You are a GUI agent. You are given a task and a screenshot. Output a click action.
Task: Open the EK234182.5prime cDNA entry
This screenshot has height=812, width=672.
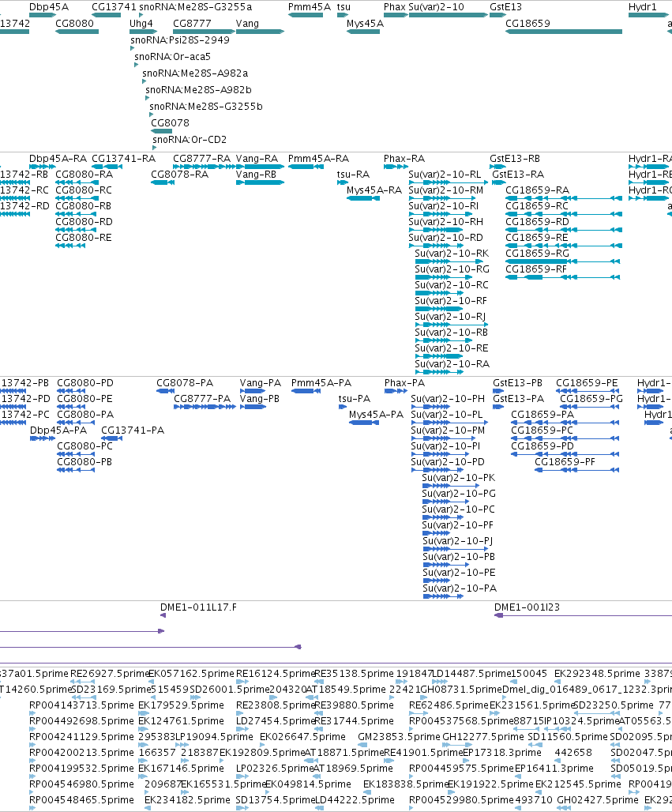click(x=187, y=800)
